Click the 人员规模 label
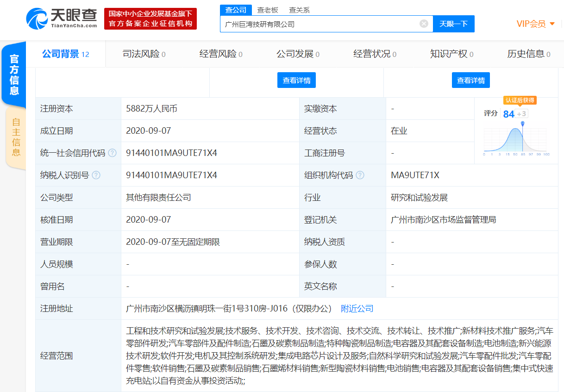This screenshot has width=564, height=392. 56,264
